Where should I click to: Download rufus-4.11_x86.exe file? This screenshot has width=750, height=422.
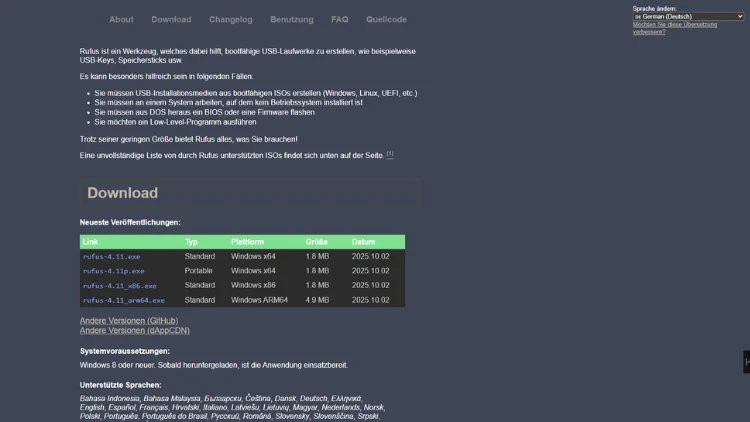pos(119,286)
